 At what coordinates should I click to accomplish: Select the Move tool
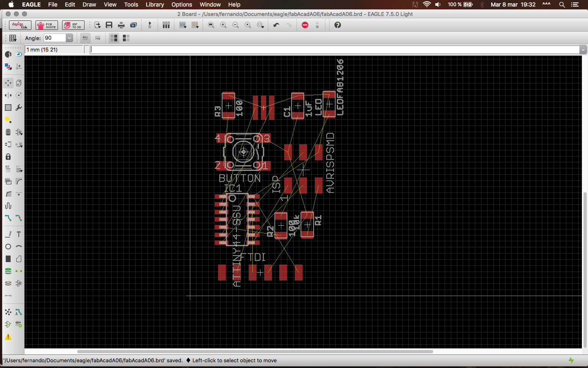pyautogui.click(x=8, y=83)
